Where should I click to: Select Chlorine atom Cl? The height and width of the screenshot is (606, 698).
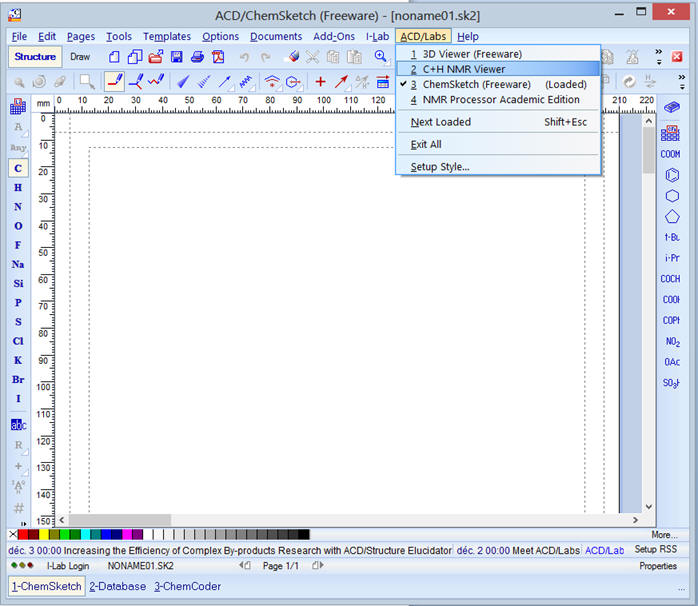point(18,341)
